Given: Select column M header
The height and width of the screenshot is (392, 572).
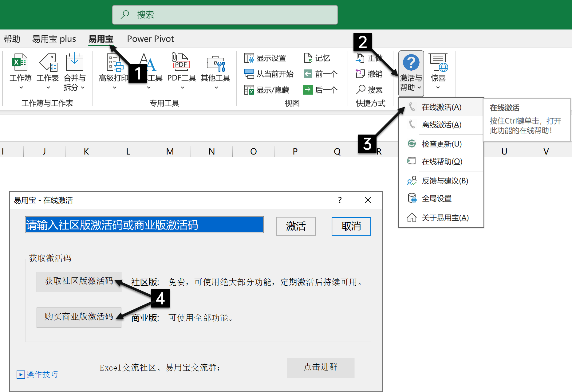Looking at the screenshot, I should pyautogui.click(x=170, y=151).
